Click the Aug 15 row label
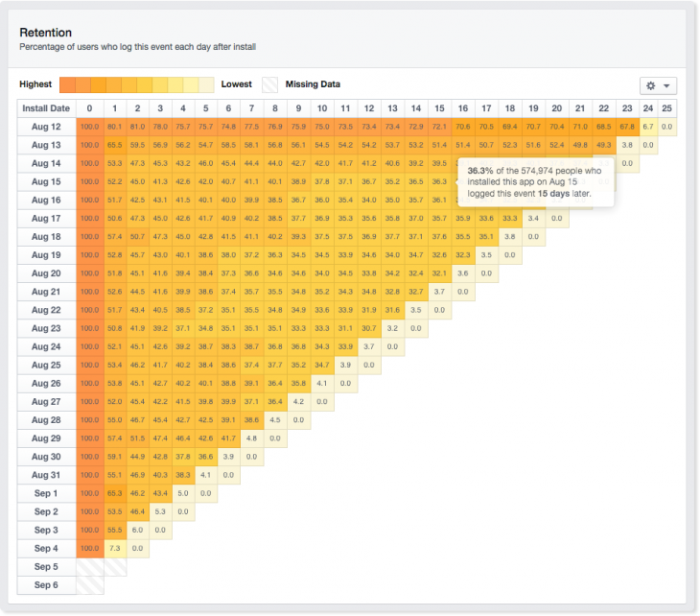Image resolution: width=700 pixels, height=616 pixels. coord(46,181)
